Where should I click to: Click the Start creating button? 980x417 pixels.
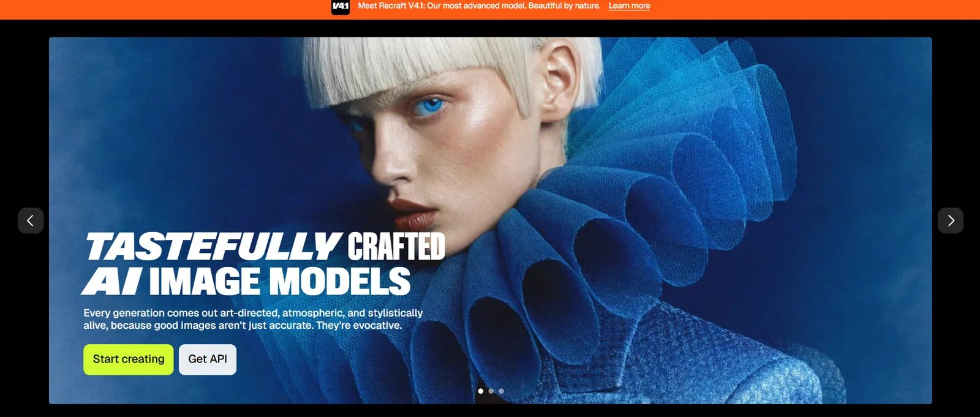(x=129, y=359)
